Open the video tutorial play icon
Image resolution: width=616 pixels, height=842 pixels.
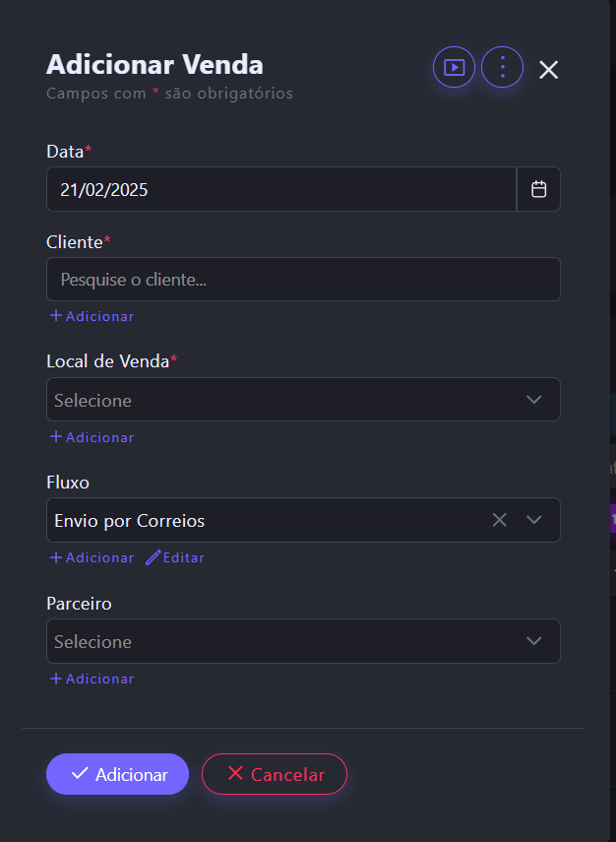[x=454, y=68]
